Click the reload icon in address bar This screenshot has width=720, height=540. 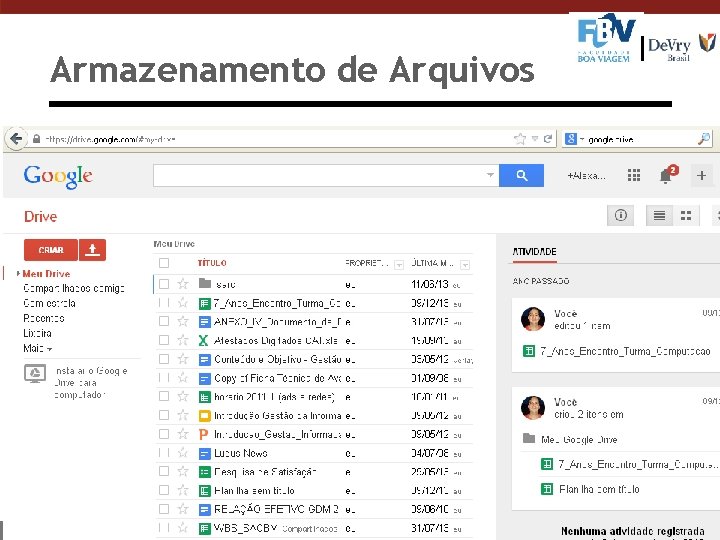click(x=547, y=139)
